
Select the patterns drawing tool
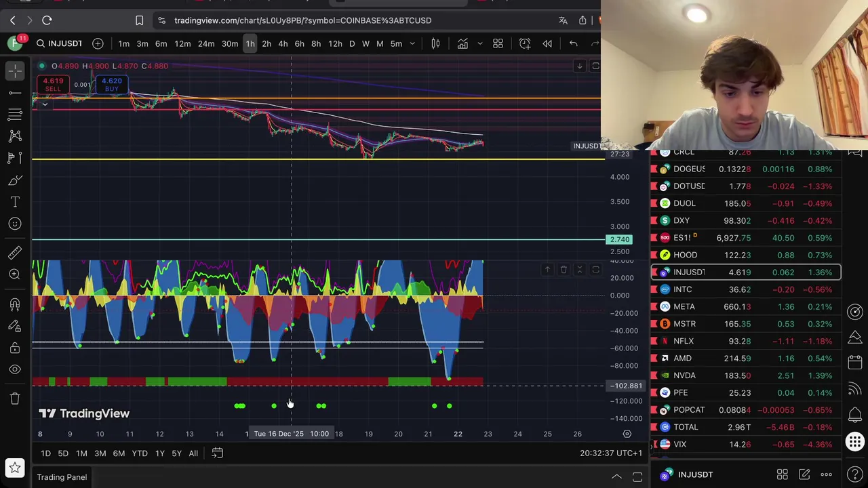pos(15,136)
